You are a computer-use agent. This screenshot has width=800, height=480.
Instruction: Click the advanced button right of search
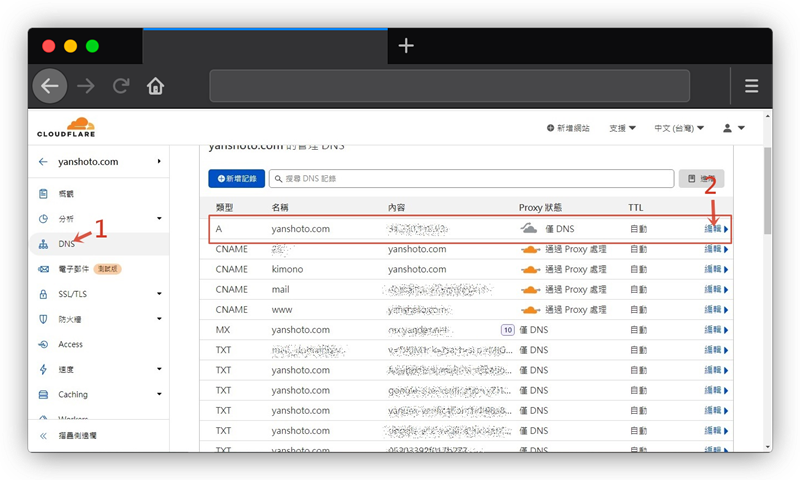pos(702,179)
